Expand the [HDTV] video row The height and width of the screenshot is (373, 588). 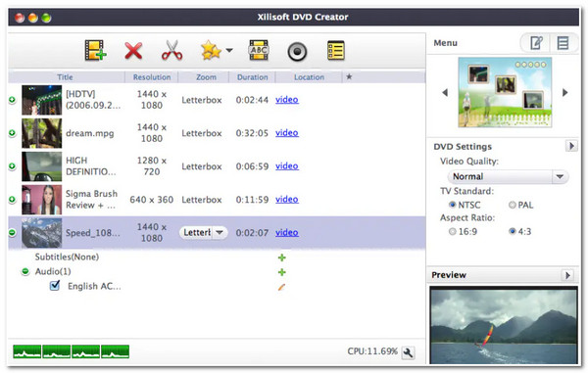click(12, 100)
